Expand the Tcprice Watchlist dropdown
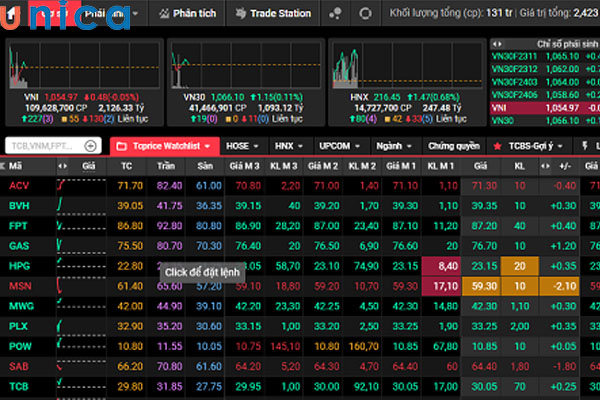The height and width of the screenshot is (400, 600). 205,146
